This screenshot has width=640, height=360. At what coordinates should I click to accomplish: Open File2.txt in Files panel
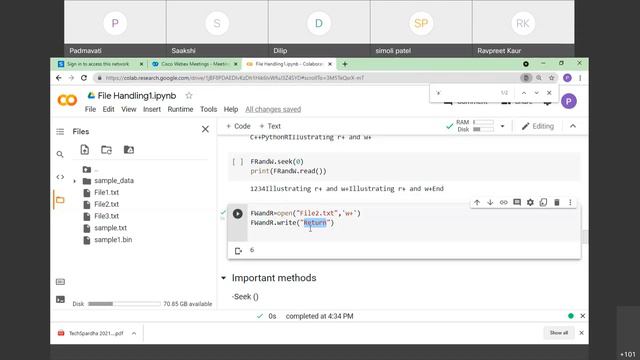pos(107,204)
